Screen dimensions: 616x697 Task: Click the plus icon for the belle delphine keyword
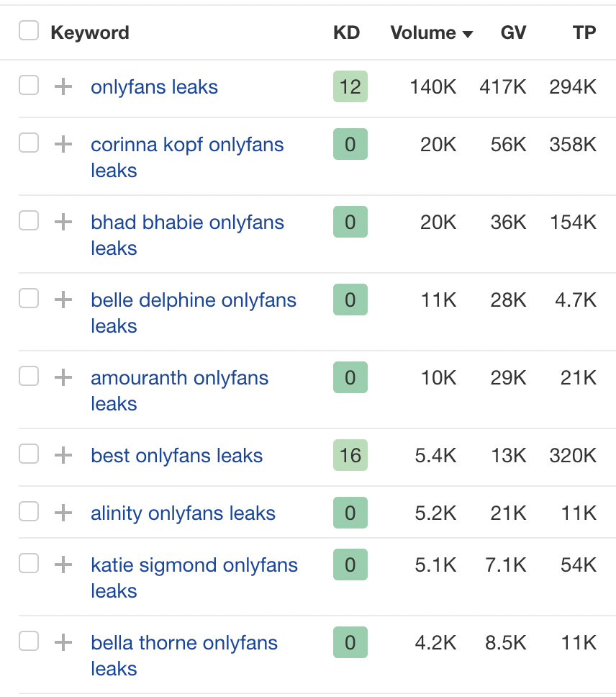pyautogui.click(x=63, y=300)
